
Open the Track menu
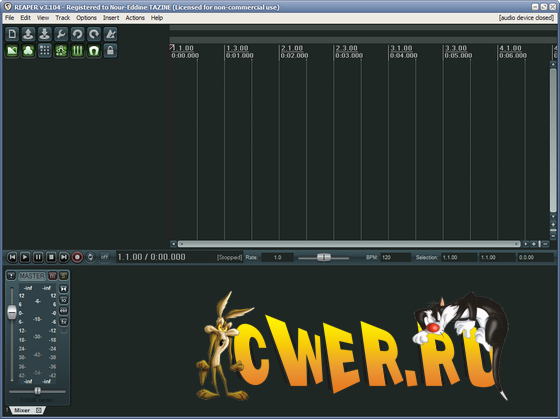pos(62,18)
